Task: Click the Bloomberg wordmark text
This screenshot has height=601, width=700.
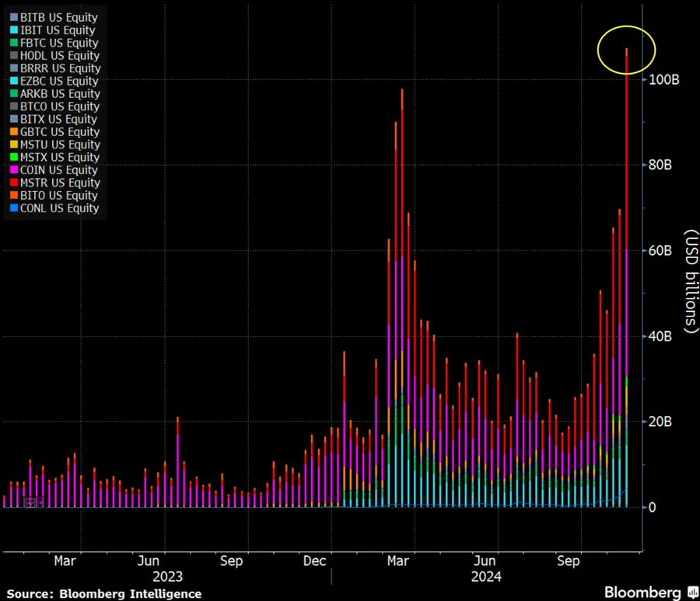Action: [645, 592]
